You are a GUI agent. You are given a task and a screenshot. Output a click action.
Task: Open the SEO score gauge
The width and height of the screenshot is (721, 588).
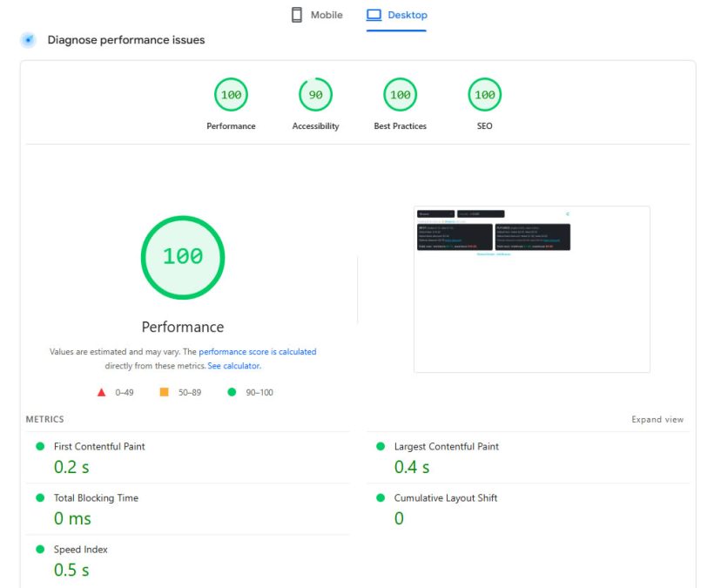pos(485,95)
